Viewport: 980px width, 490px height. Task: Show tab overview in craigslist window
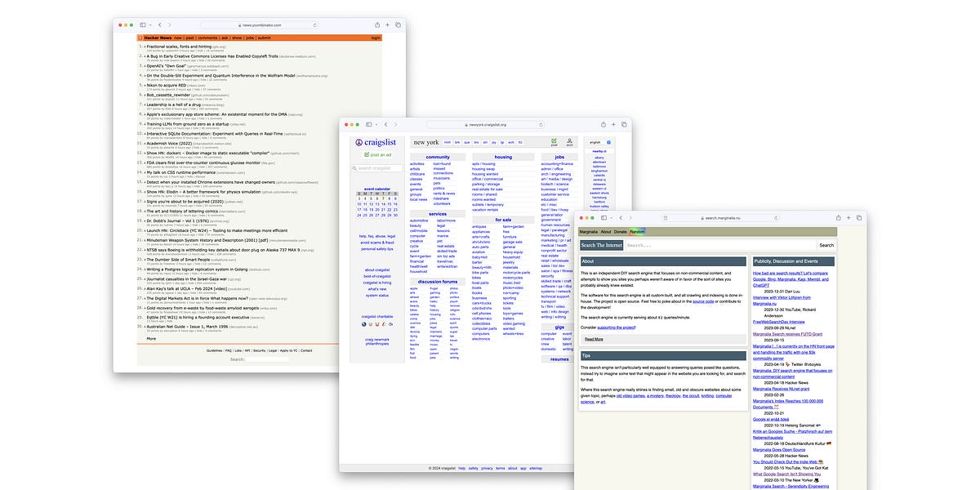pos(624,124)
